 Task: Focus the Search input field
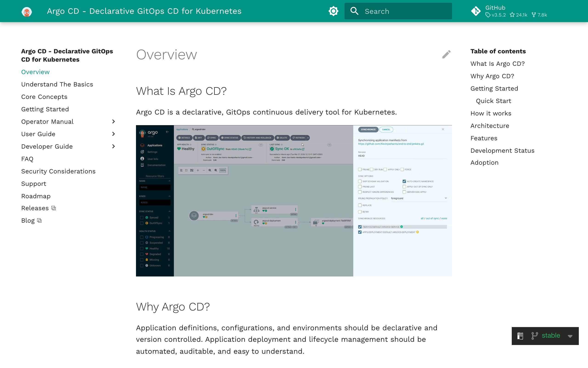[x=398, y=11]
